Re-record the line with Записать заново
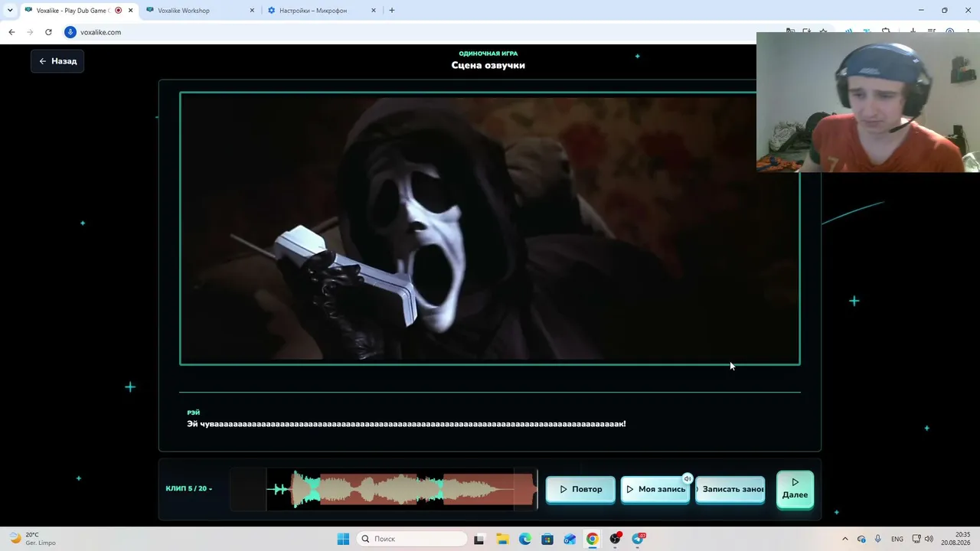This screenshot has width=980, height=551. pos(730,489)
